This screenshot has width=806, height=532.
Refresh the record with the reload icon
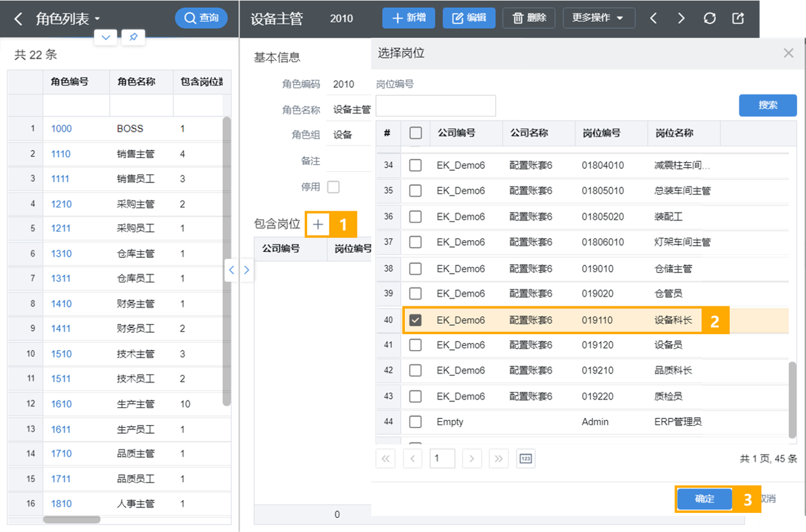tap(710, 18)
